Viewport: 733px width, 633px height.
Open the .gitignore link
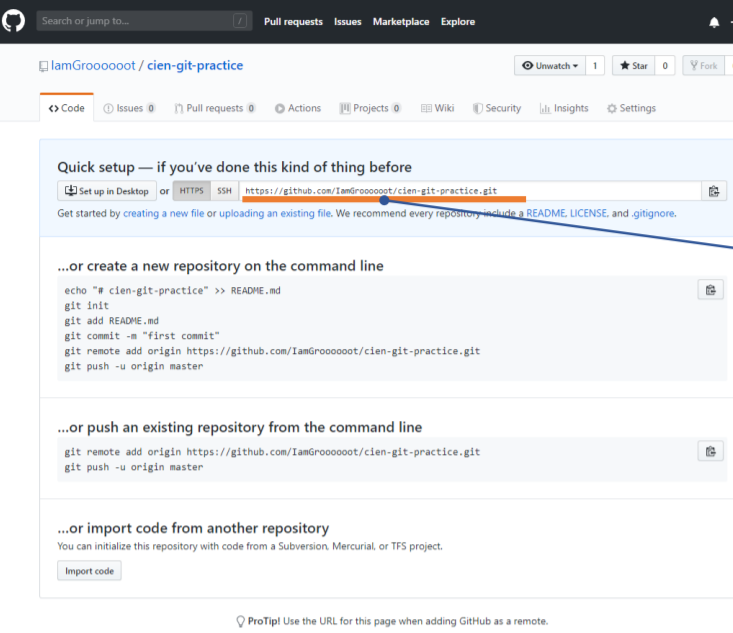[653, 213]
